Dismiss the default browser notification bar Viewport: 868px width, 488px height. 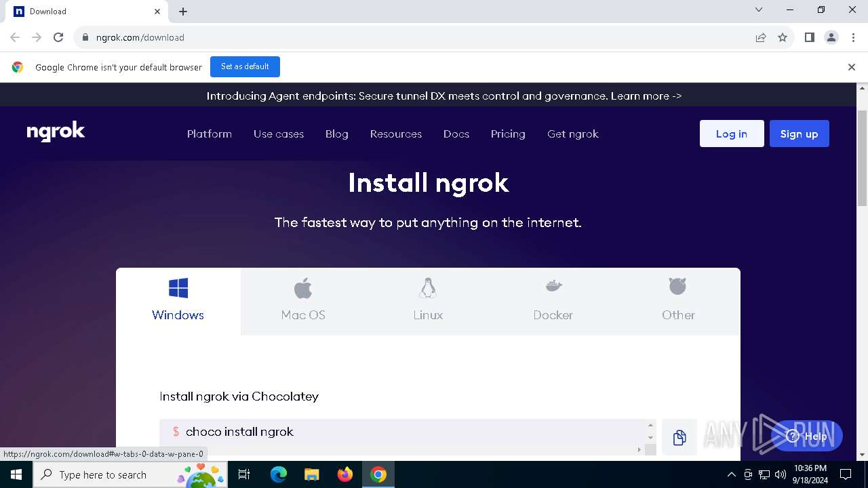point(852,67)
